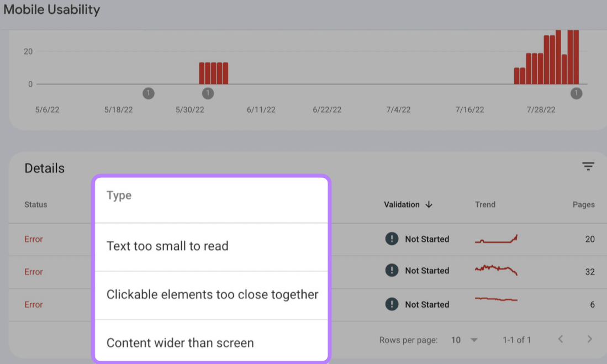Click the next page chevron in Details pagination

(x=590, y=340)
